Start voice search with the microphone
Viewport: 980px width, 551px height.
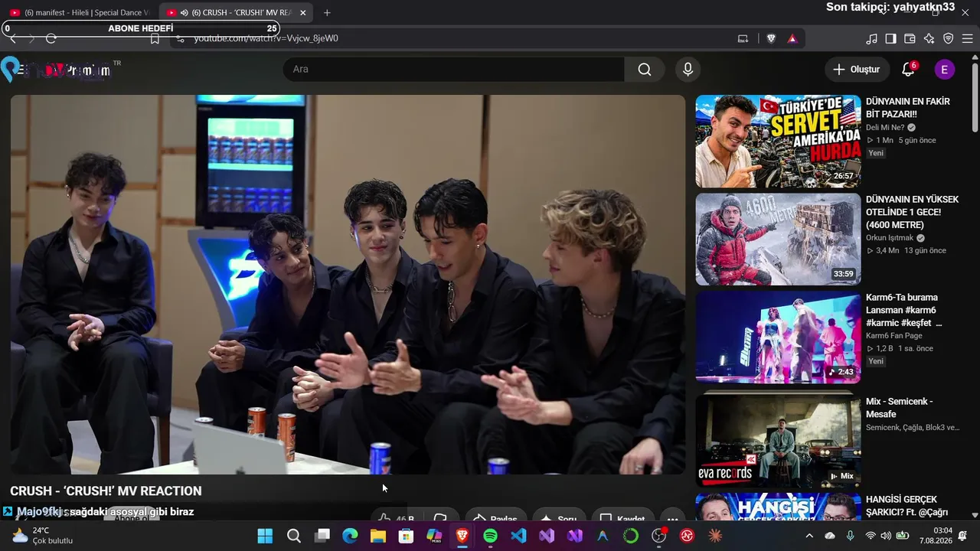(x=688, y=69)
